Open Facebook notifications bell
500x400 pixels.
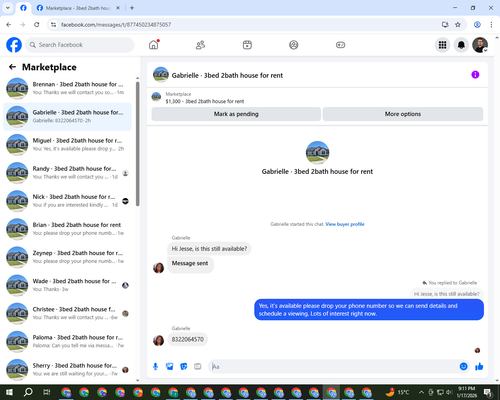coord(461,45)
